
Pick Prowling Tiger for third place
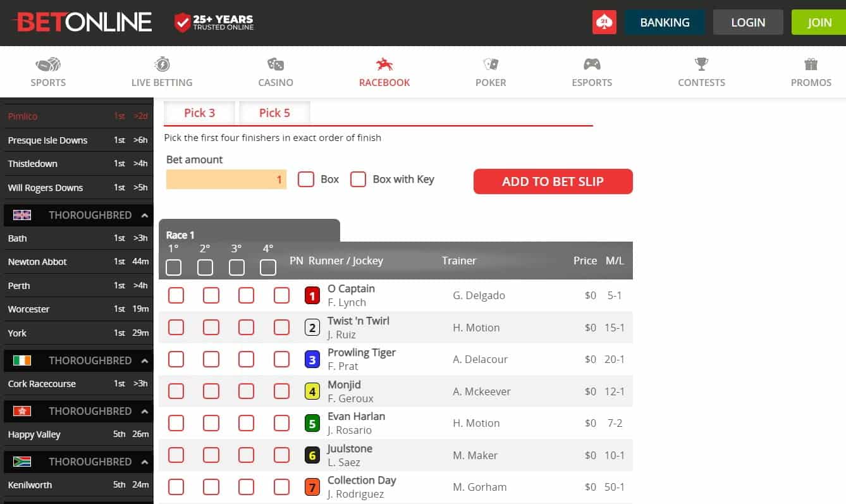click(x=247, y=359)
